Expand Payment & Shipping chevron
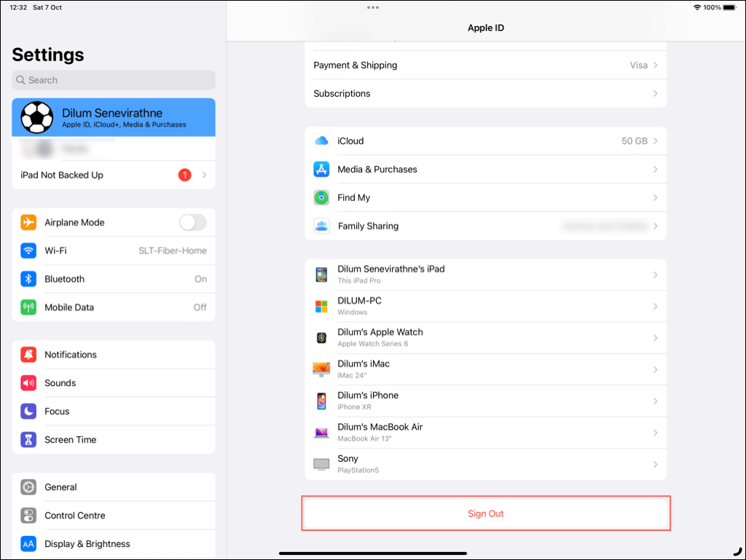This screenshot has height=560, width=746. 656,65
